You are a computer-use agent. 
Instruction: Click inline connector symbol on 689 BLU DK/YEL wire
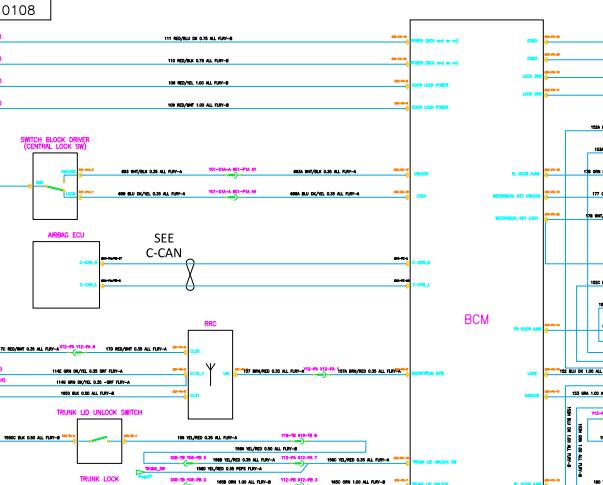232,197
